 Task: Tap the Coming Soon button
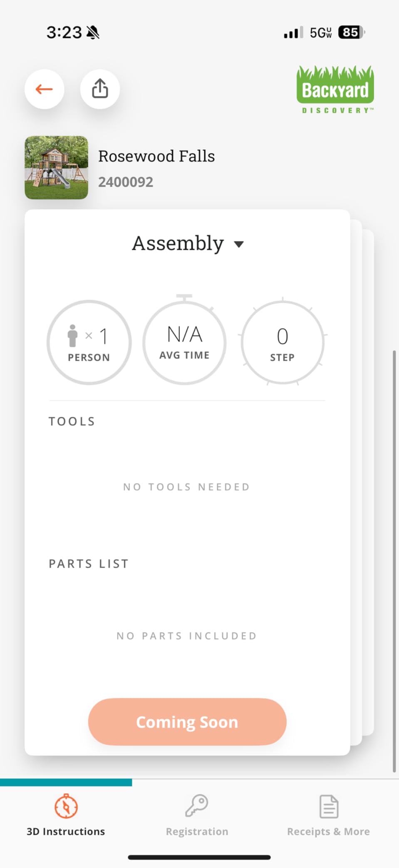pos(187,722)
